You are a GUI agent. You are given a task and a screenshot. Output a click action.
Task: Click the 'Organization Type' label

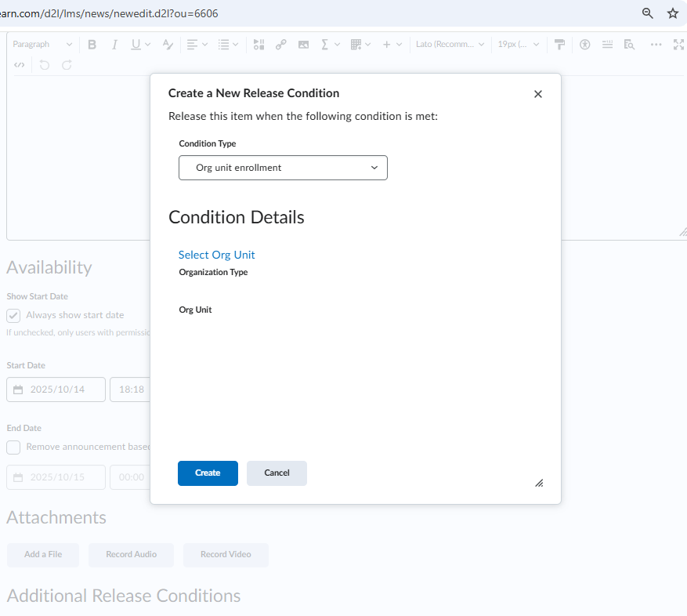213,272
